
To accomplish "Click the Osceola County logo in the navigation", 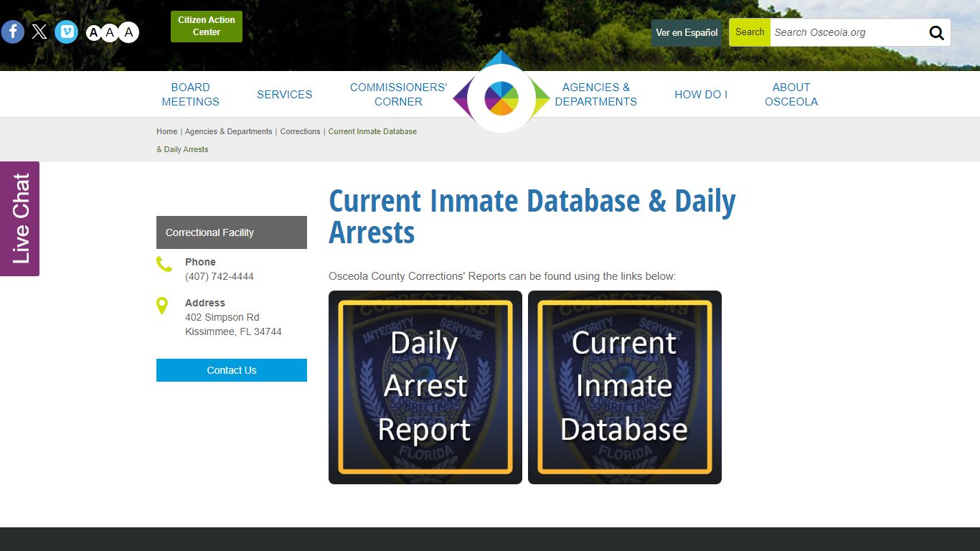I will point(501,94).
